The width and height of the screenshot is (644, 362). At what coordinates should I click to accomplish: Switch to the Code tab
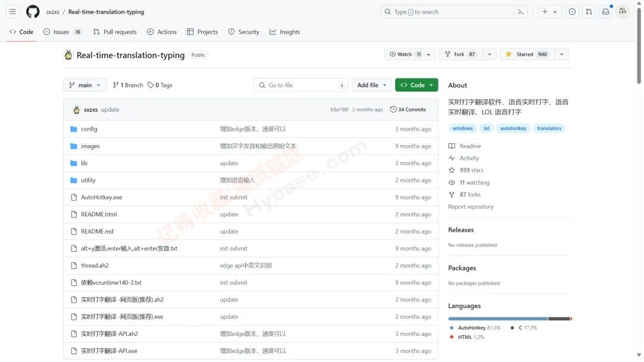coord(21,32)
